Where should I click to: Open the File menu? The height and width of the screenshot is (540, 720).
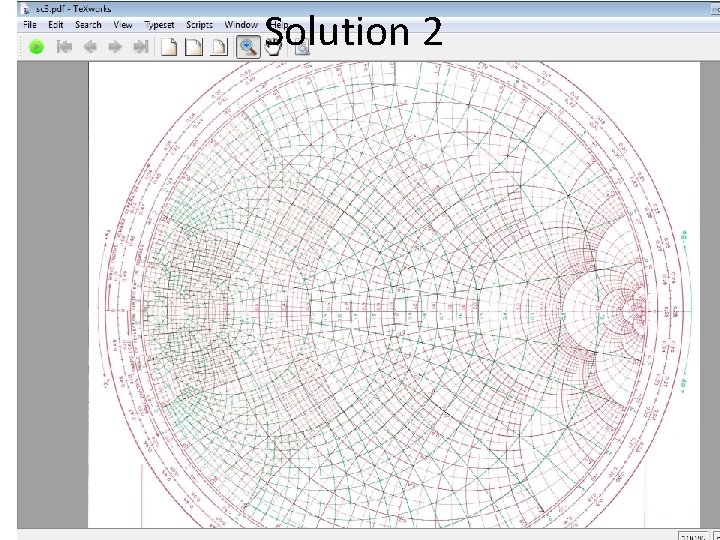tap(29, 25)
